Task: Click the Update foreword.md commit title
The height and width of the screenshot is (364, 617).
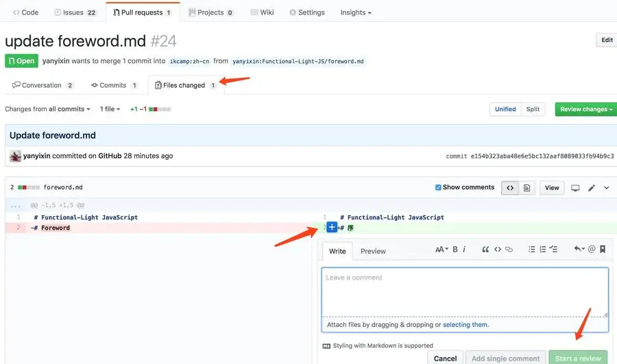Action: 53,135
